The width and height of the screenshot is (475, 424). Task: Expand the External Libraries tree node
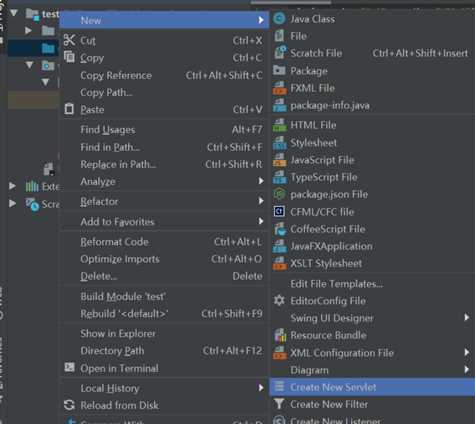point(12,186)
